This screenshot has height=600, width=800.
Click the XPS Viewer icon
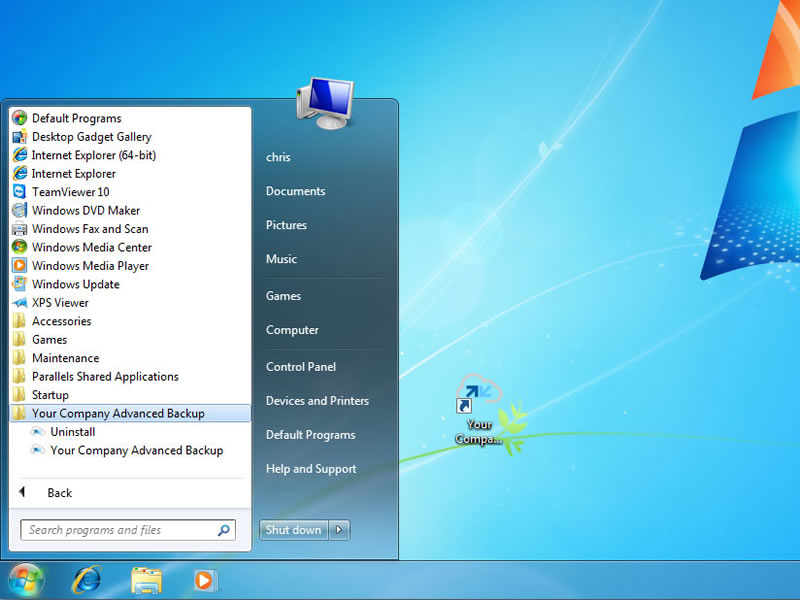coord(19,303)
